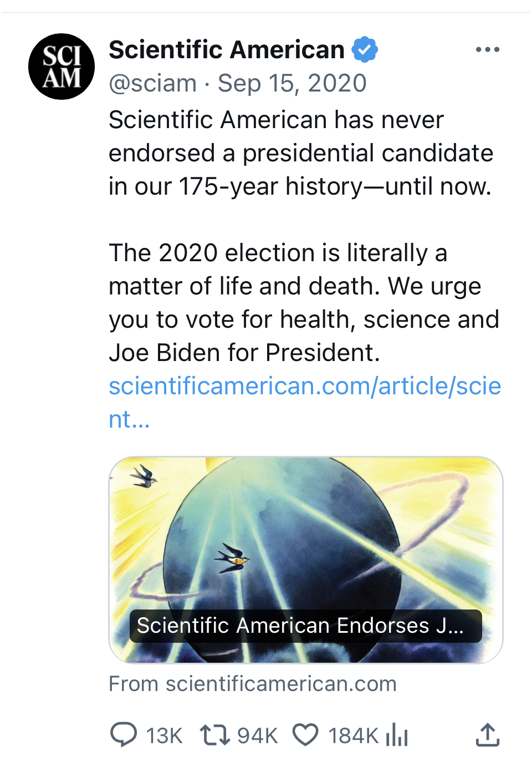Click the 94K retweets count
Viewport: 532px width, 762px height.
click(x=257, y=736)
